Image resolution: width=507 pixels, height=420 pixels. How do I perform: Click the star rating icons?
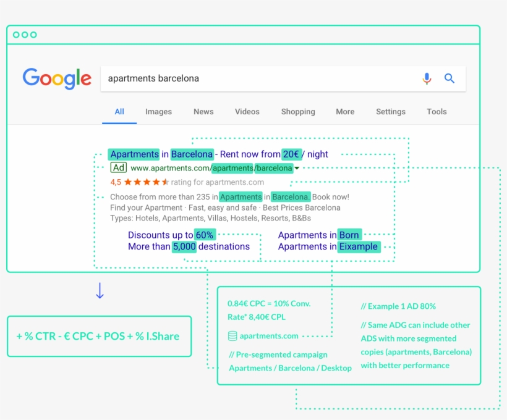coord(146,182)
